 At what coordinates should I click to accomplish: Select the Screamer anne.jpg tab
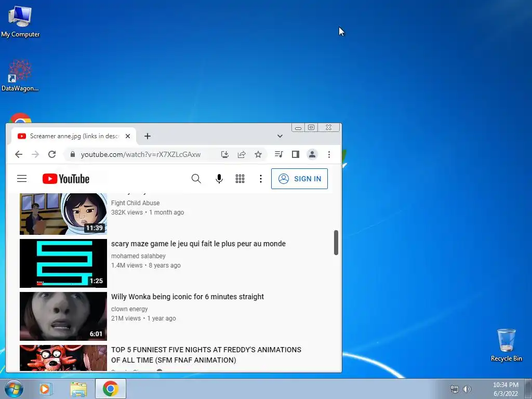pyautogui.click(x=74, y=136)
